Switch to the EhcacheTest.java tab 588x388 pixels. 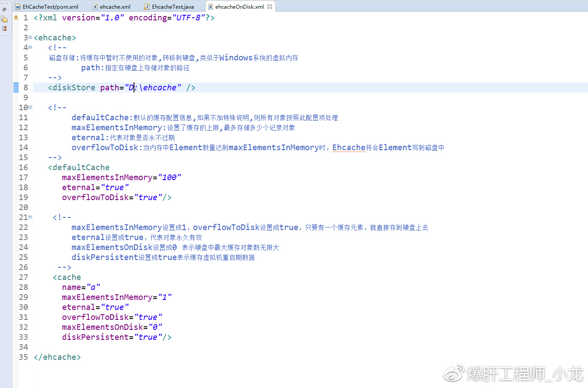coord(169,7)
